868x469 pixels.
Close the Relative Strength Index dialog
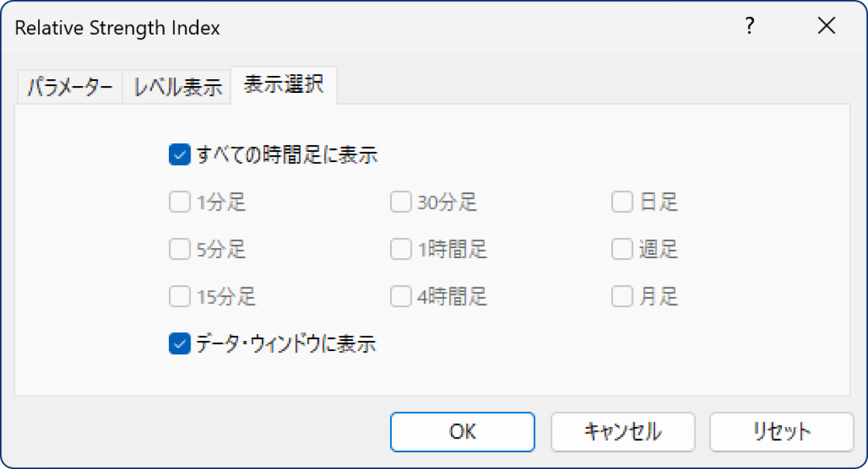(827, 26)
